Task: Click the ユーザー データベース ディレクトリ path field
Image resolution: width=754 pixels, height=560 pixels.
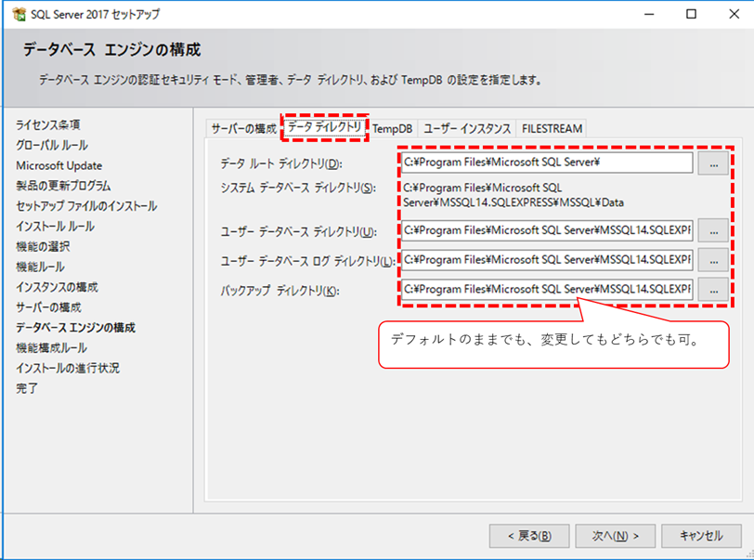Action: pyautogui.click(x=547, y=230)
